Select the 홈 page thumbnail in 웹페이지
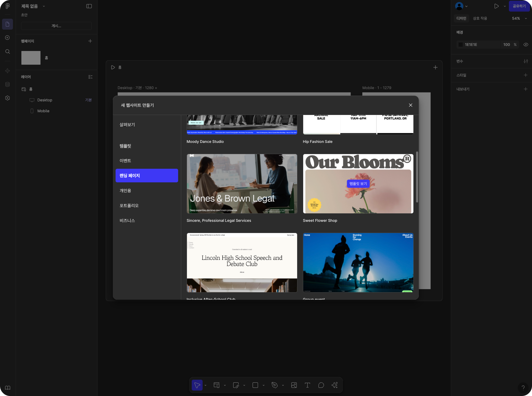 pos(31,58)
